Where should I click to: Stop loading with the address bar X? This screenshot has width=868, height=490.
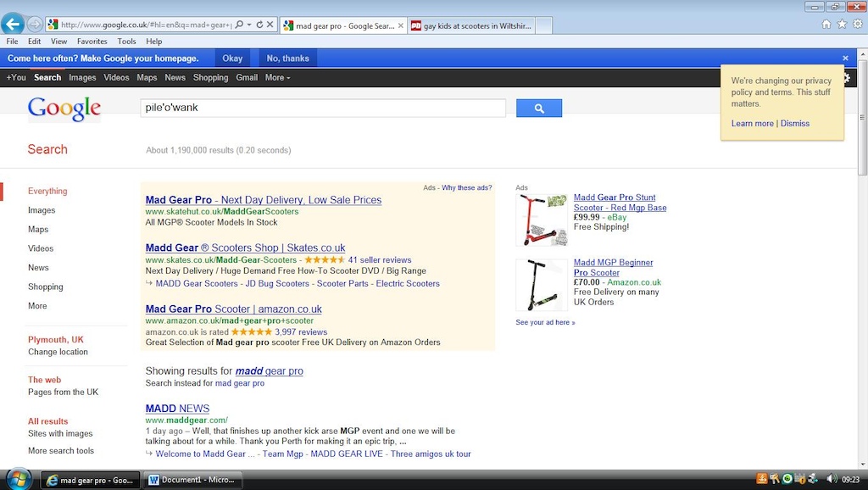click(270, 25)
